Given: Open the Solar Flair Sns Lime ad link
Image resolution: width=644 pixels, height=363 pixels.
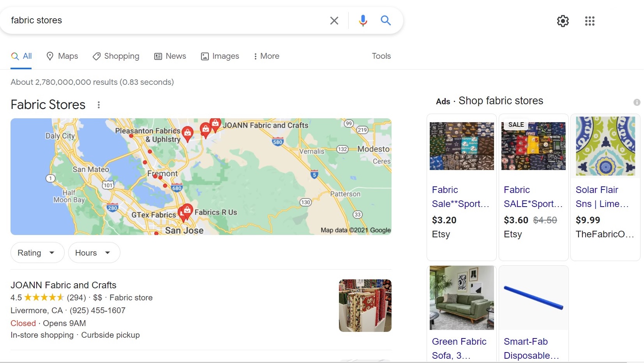Looking at the screenshot, I should coord(602,197).
